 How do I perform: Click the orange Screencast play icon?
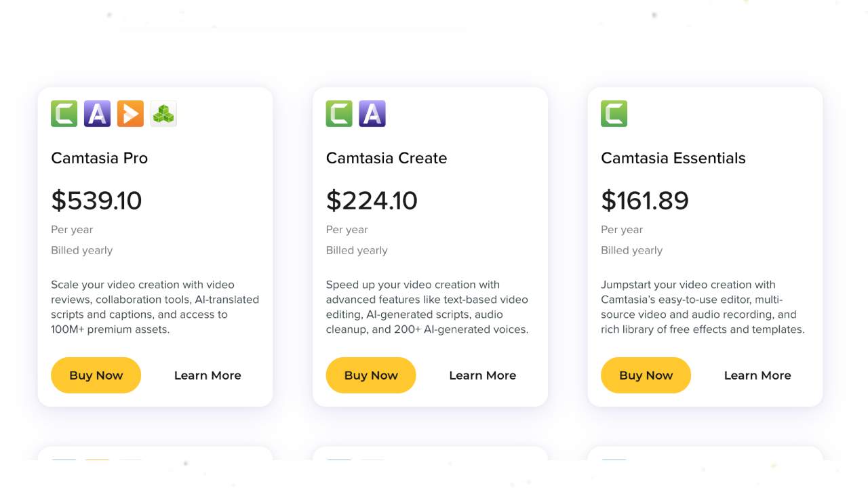(x=130, y=114)
